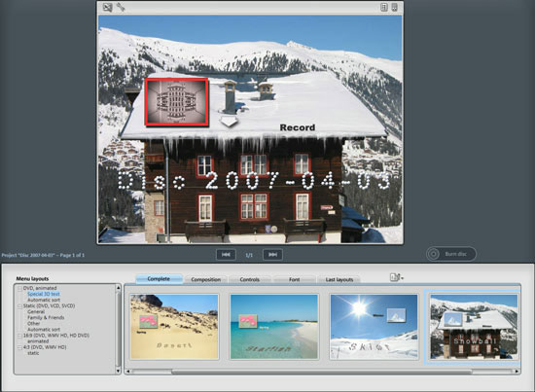This screenshot has height=392, width=535.
Task: Choose the Desert layout thumbnail
Action: pos(174,327)
